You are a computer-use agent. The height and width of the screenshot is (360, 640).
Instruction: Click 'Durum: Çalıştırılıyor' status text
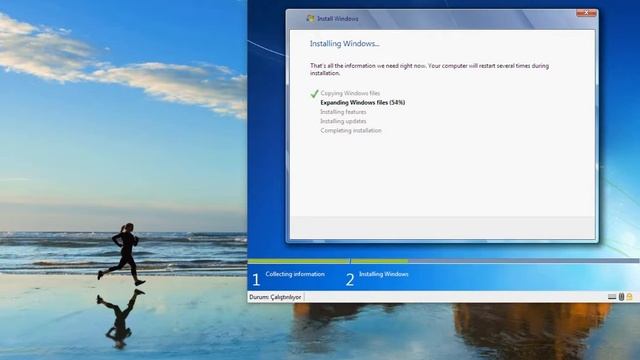coord(275,297)
